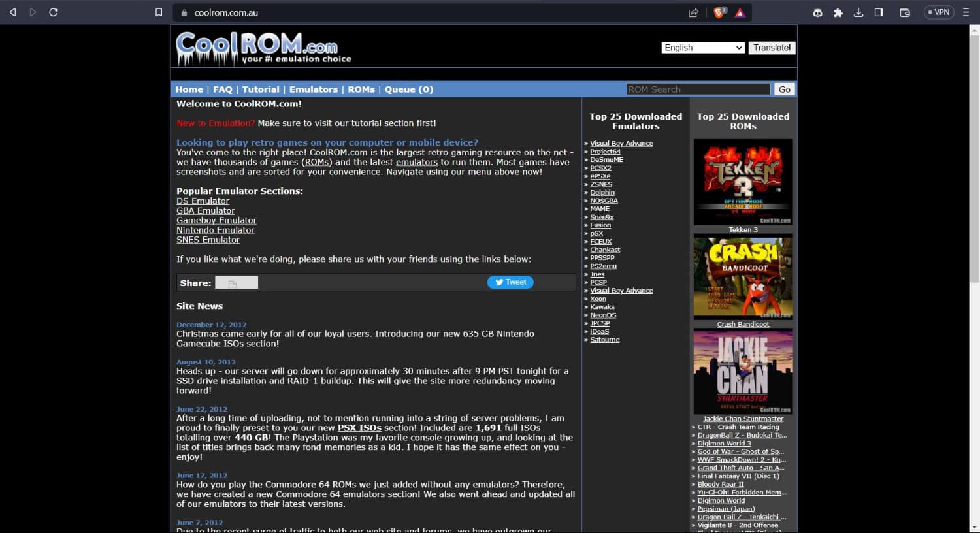Open CTR - Crash Team Racing link
This screenshot has width=980, height=533.
coord(738,427)
